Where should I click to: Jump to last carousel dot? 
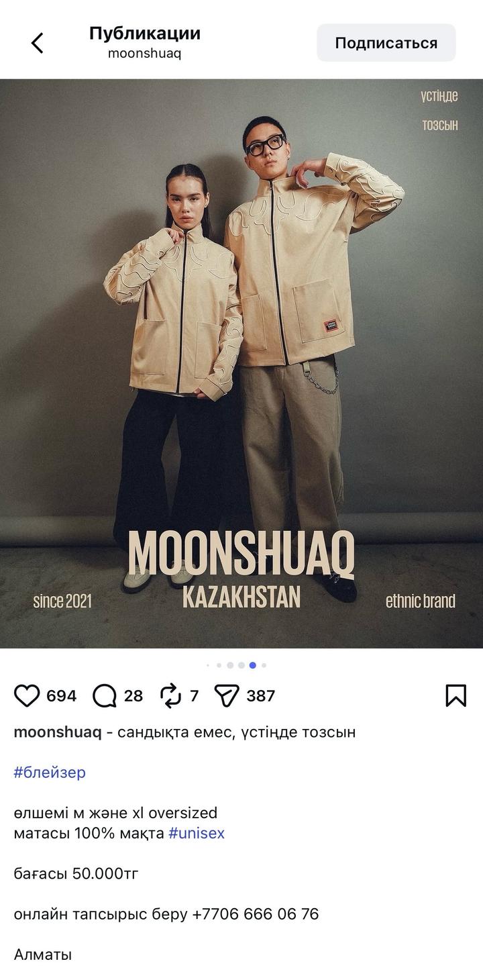coord(264,665)
